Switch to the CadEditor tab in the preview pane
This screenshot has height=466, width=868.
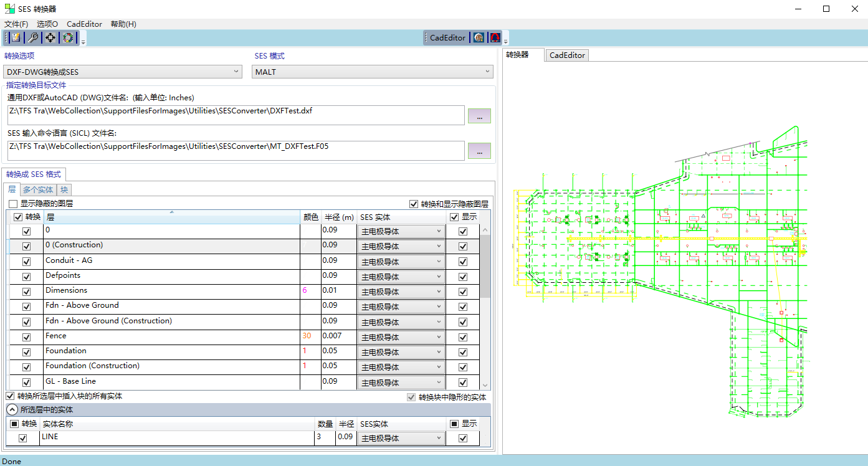point(566,55)
